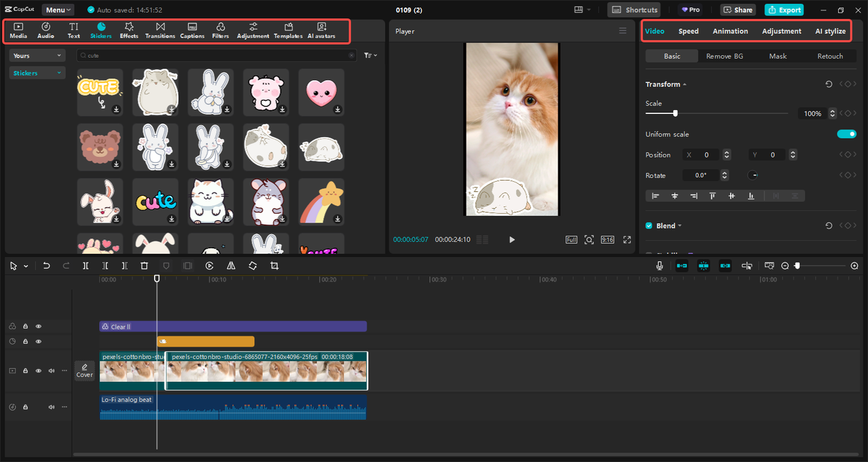Click the Share button
Screen dimensions: 868x462
738,10
